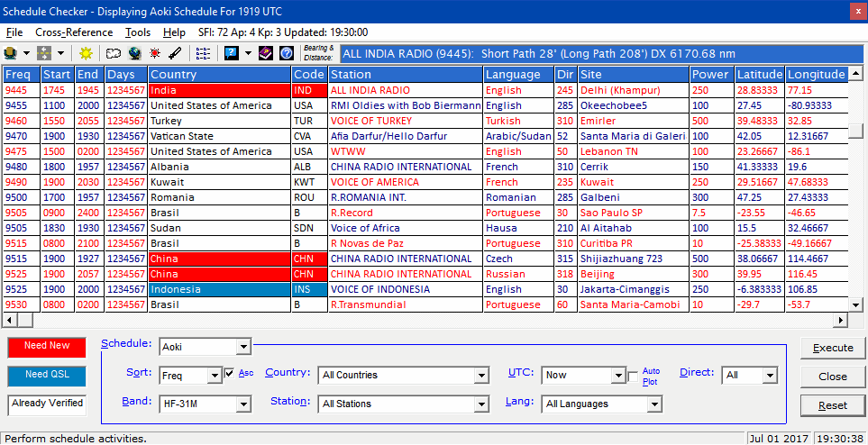Viewport: 868px width, 445px height.
Task: Click the horizontal scrollbar right arrow
Action: click(842, 320)
